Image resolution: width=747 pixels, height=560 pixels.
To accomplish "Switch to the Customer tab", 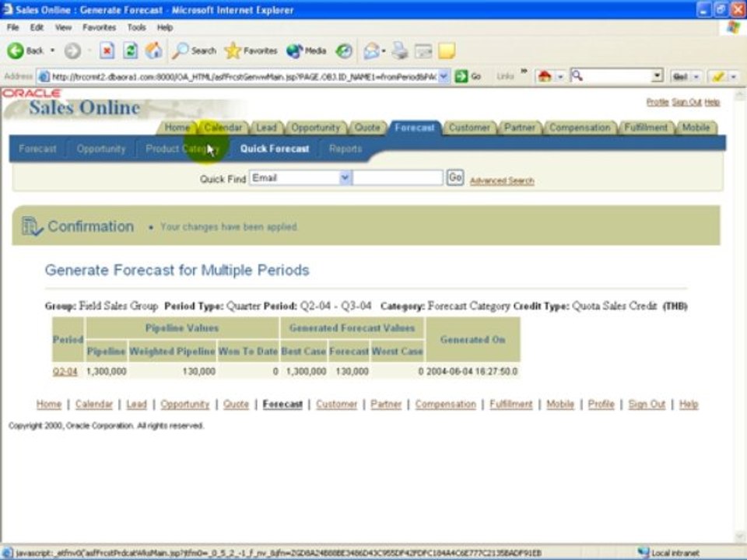I will click(x=469, y=128).
